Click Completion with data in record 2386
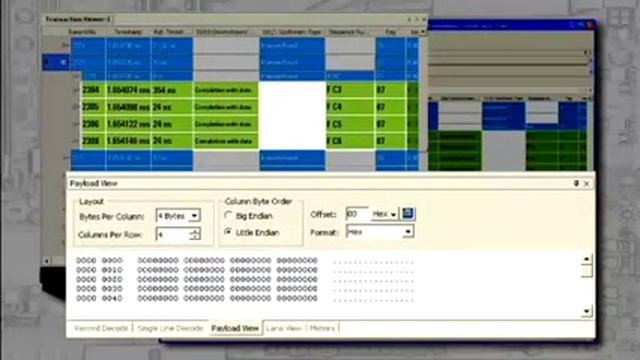This screenshot has width=640, height=360. 226,124
